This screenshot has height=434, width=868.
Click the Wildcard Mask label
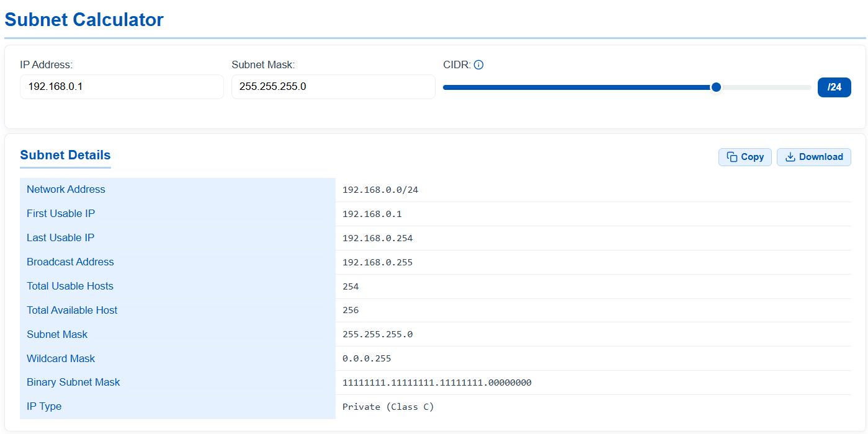61,359
